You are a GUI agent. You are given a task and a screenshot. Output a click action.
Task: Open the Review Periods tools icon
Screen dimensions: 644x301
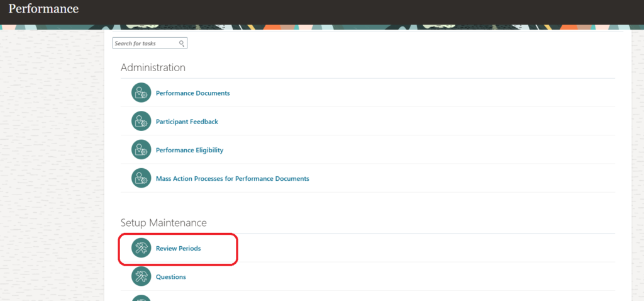tap(142, 248)
